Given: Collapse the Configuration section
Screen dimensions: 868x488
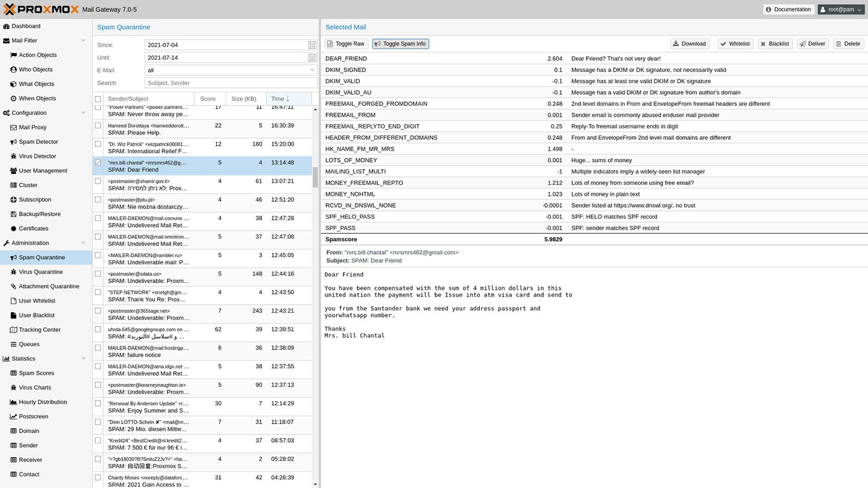Looking at the screenshot, I should [83, 113].
